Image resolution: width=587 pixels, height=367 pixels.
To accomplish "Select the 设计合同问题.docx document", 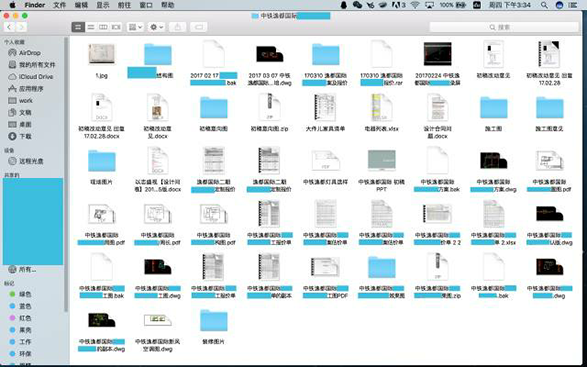I will click(437, 116).
